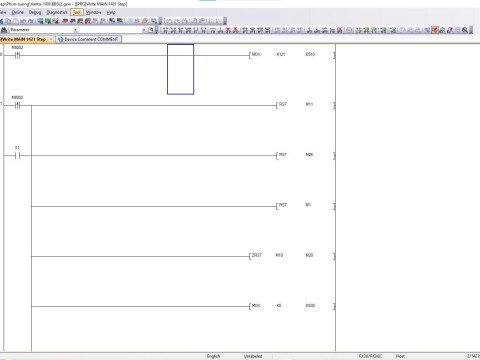This screenshot has height=360, width=480.
Task: Expand the Parameter combo box arrow
Action: [x=75, y=30]
